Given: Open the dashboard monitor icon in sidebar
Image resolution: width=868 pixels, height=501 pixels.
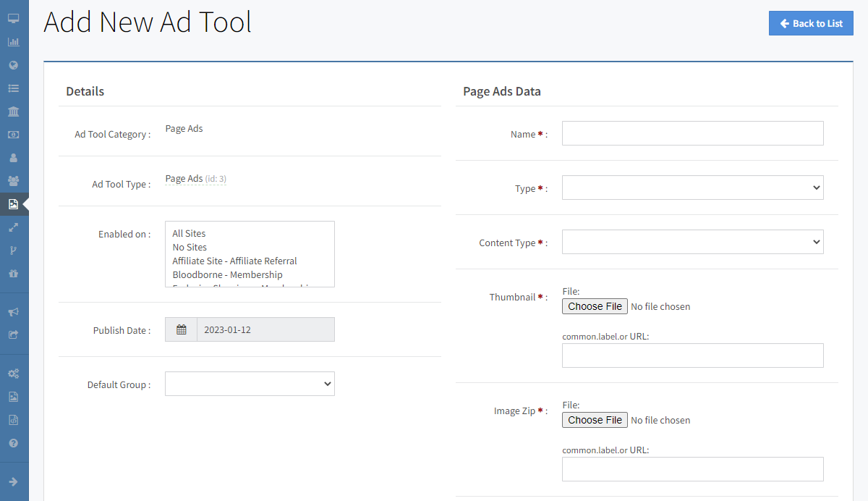Looking at the screenshot, I should point(13,18).
